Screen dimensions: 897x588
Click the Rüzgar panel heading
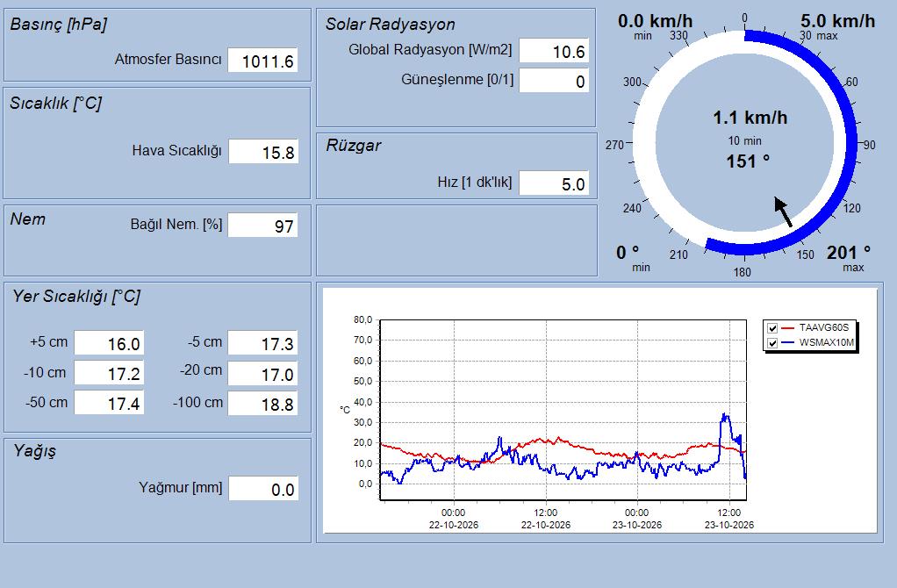tap(354, 146)
